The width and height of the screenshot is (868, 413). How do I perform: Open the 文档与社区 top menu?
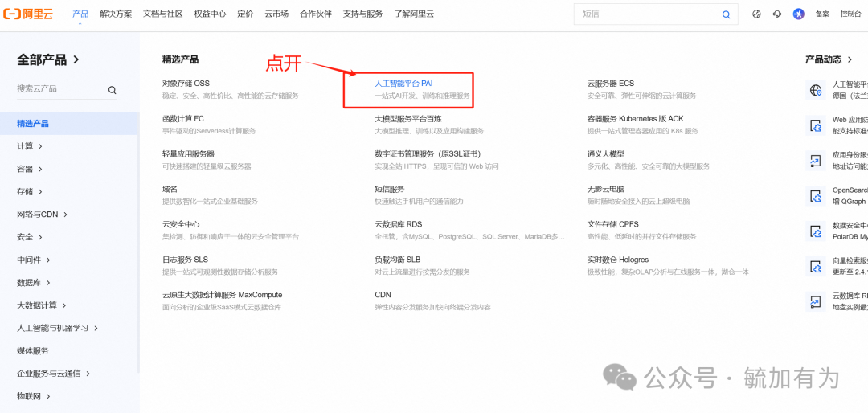[x=162, y=14]
